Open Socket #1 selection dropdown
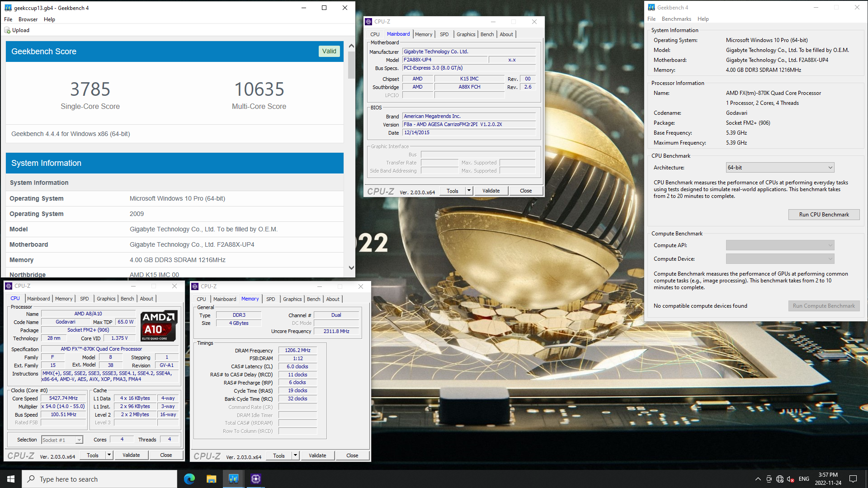 click(62, 440)
